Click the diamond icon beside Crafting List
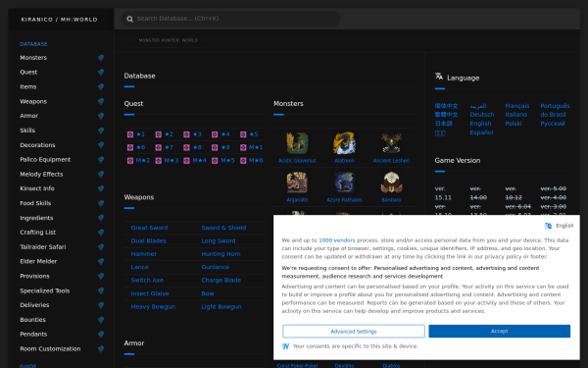Image resolution: width=588 pixels, height=368 pixels. point(101,233)
